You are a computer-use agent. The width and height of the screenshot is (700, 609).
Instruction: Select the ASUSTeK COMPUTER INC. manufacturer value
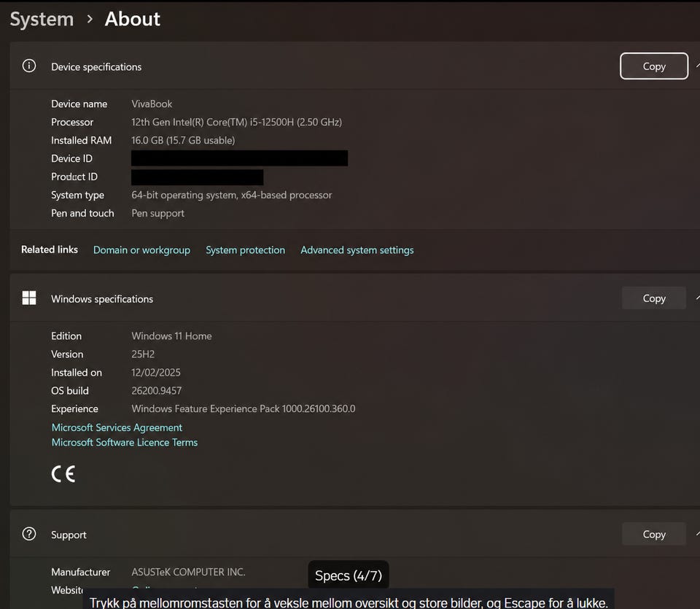click(x=188, y=572)
